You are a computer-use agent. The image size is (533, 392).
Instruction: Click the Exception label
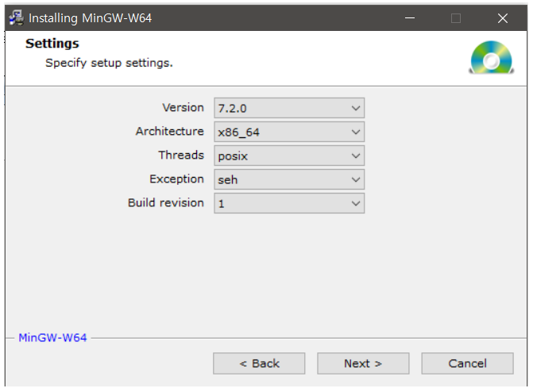[177, 179]
